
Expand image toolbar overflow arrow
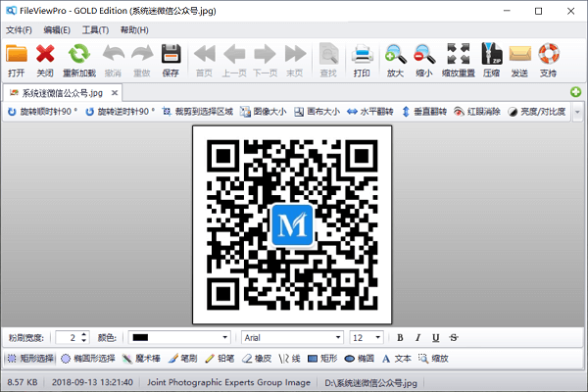tap(577, 112)
